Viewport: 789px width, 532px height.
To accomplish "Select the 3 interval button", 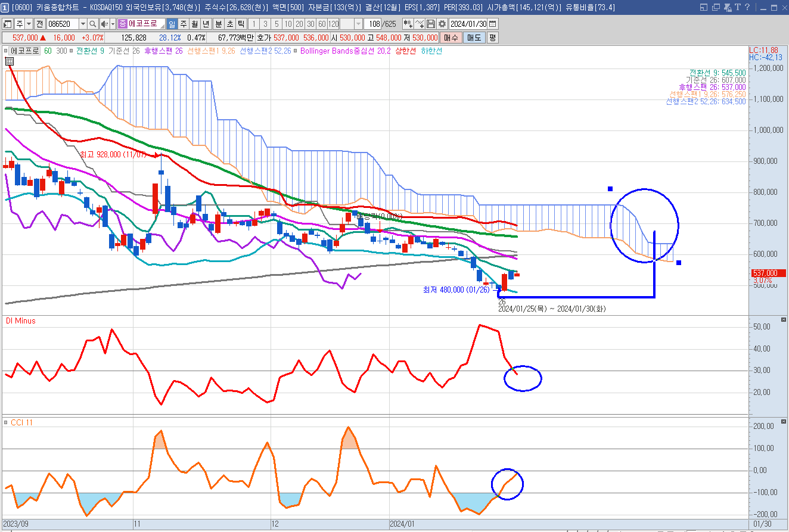I will point(265,24).
